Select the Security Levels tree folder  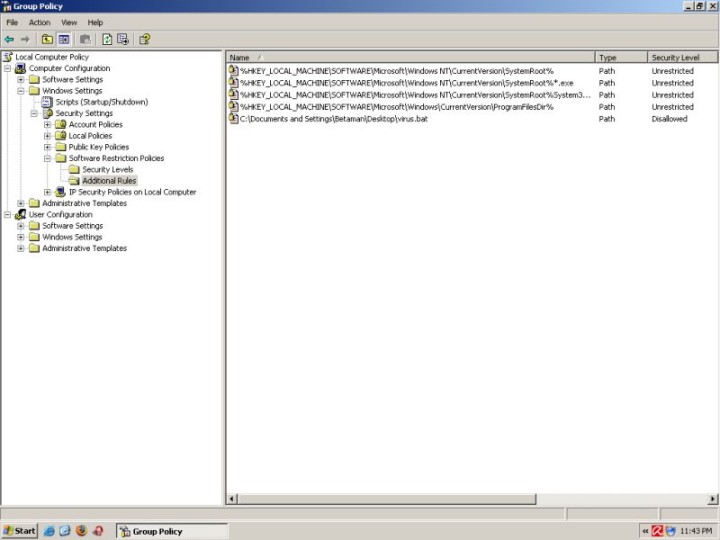pos(107,169)
